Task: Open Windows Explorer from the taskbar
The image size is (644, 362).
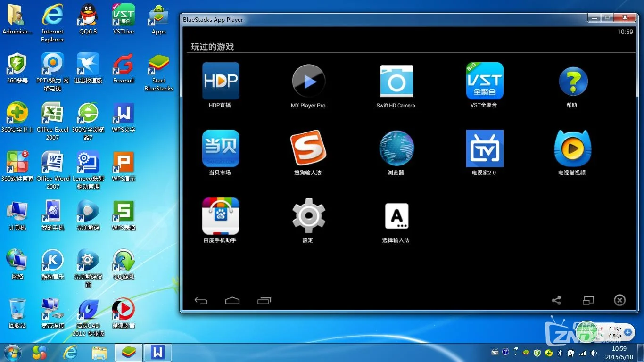Action: click(99, 352)
